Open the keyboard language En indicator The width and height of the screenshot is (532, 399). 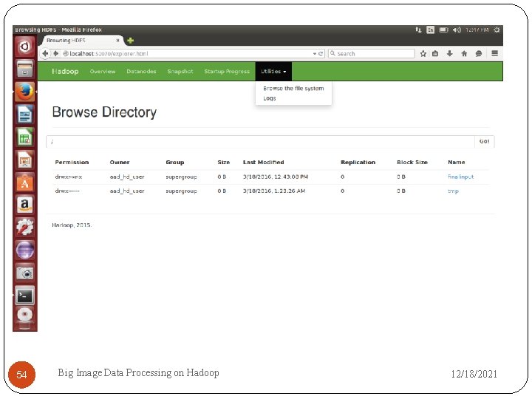point(431,30)
